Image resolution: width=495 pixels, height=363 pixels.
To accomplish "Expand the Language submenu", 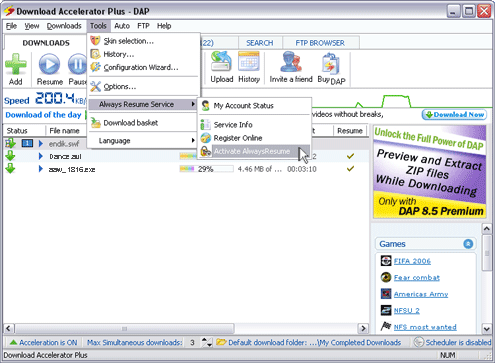I will coord(144,141).
